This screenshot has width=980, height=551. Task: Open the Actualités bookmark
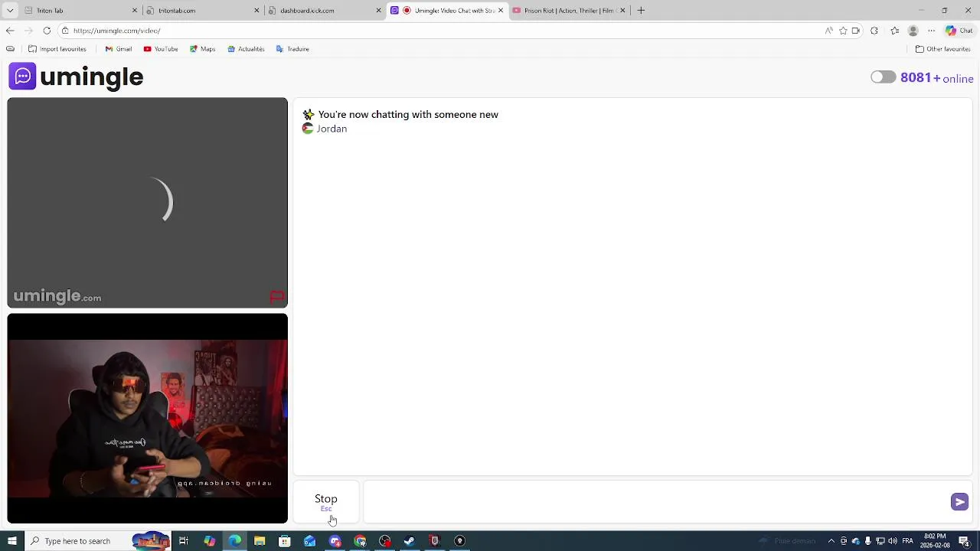tap(246, 49)
